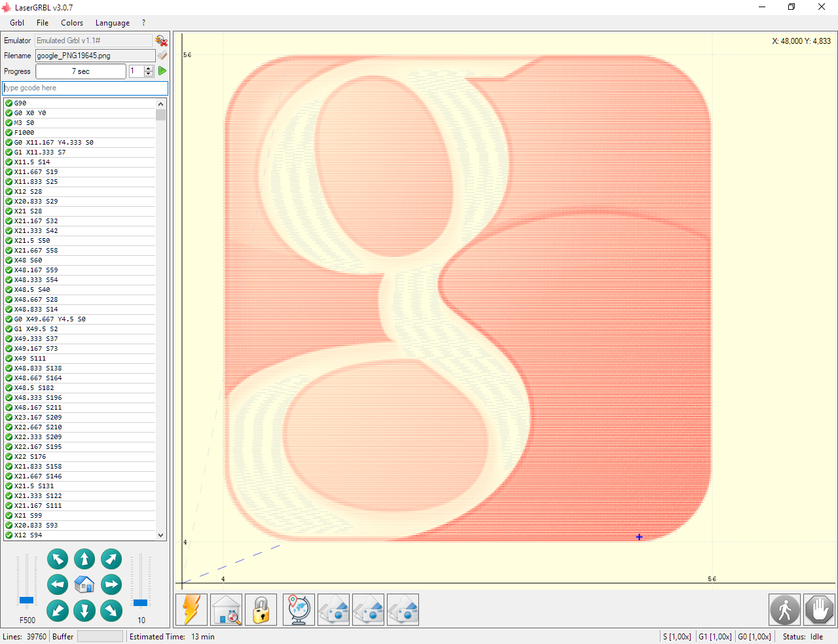Click the hand feed hold button
The height and width of the screenshot is (644, 838).
coord(819,609)
